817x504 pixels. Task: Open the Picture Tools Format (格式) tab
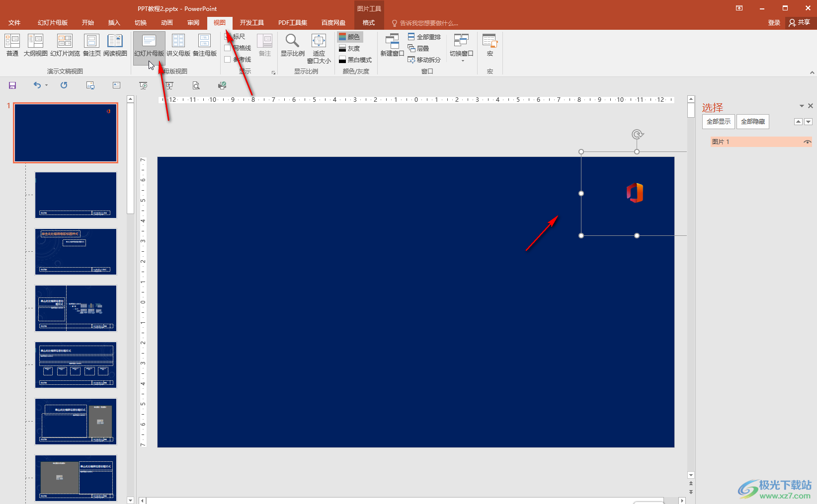(369, 23)
